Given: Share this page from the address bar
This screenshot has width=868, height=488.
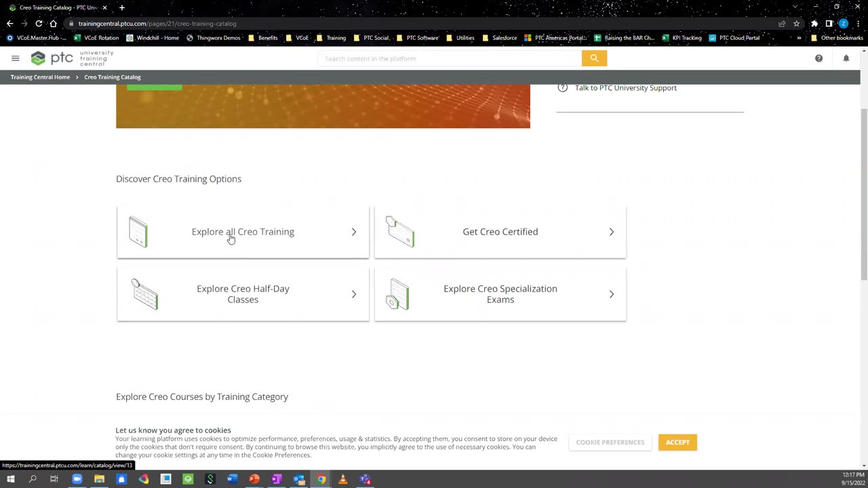Looking at the screenshot, I should [782, 23].
